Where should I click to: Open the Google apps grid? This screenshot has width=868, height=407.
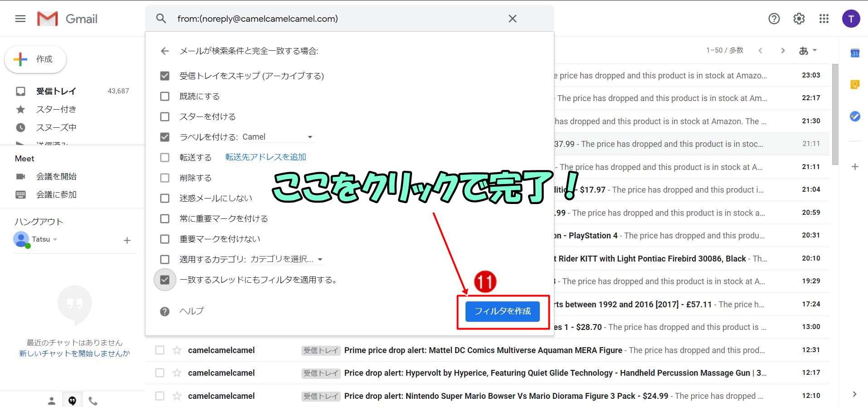click(824, 19)
